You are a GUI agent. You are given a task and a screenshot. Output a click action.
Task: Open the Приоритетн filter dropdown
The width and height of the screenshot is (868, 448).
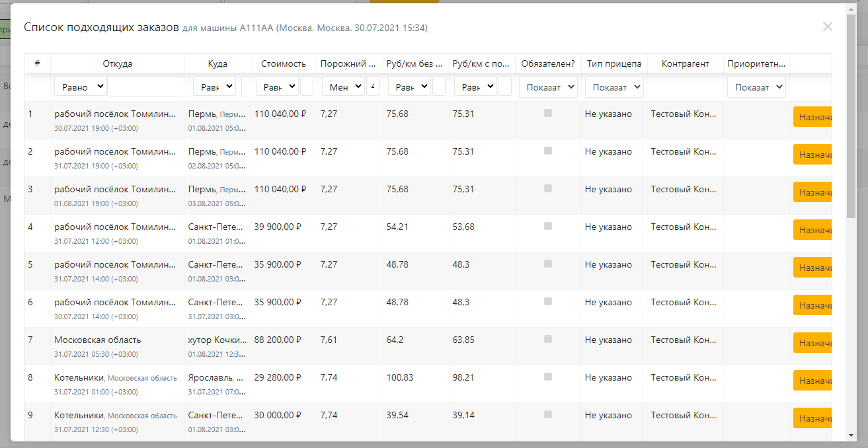(x=756, y=87)
